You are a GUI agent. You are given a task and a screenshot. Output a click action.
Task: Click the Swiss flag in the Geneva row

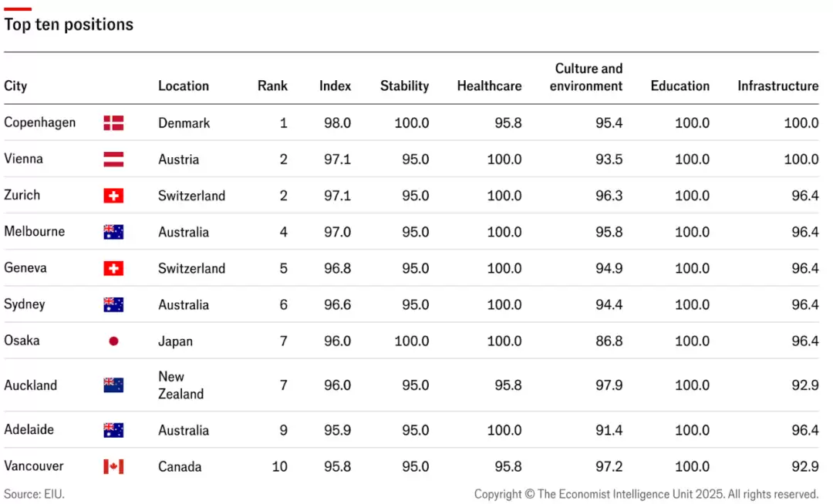[113, 268]
